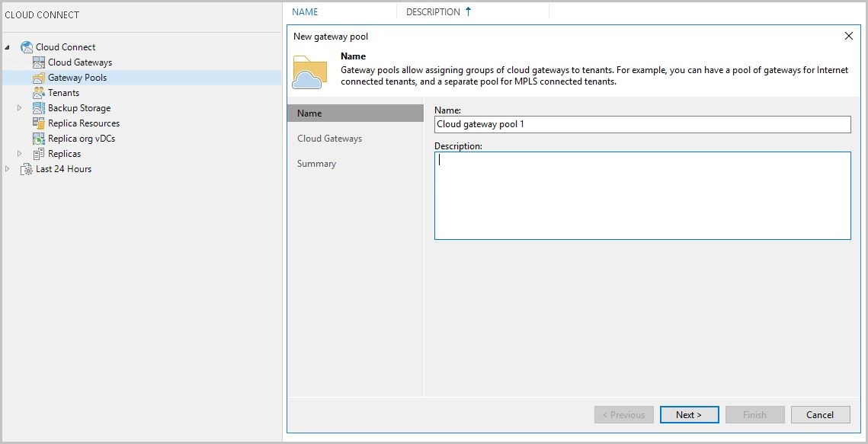Click the Backup Storage icon
Screen dimensions: 868x444
click(38, 107)
